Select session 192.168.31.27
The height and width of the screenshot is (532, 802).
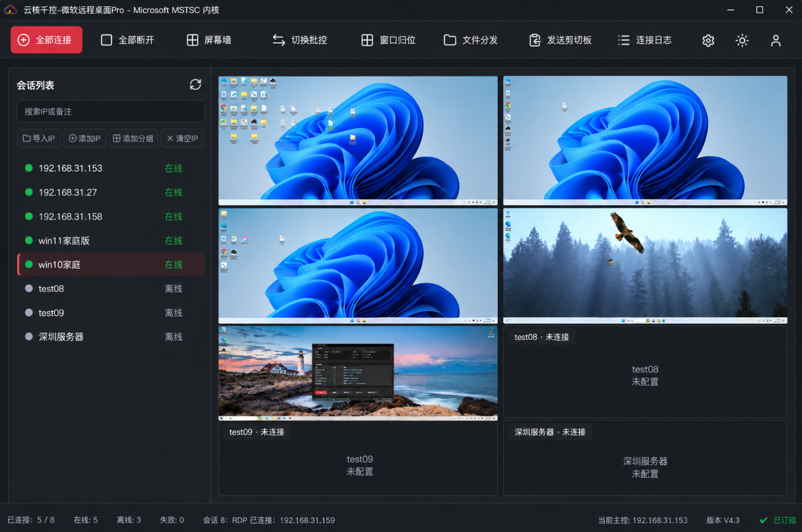pos(111,192)
